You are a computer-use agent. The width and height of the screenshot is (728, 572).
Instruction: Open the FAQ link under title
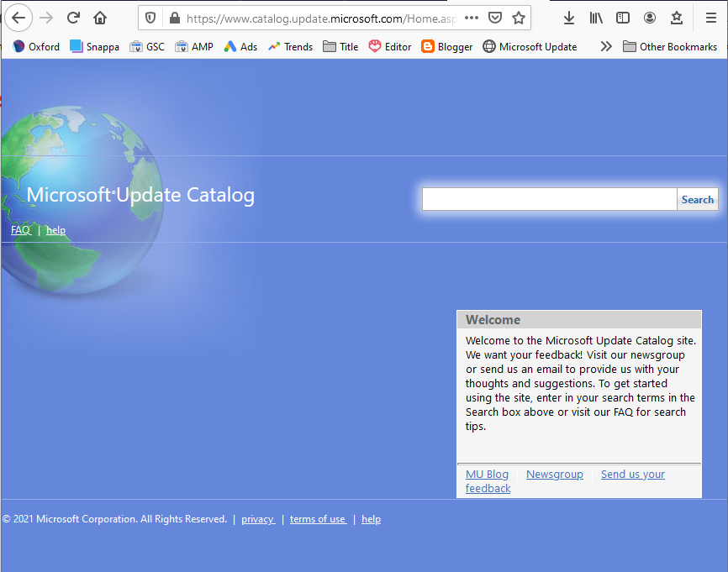[20, 230]
